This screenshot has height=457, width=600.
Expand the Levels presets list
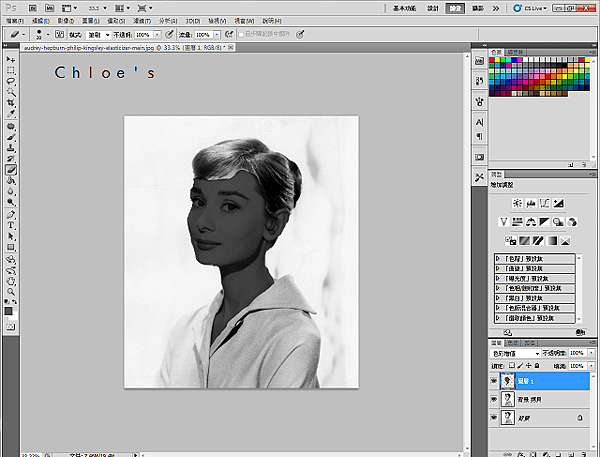(x=497, y=259)
